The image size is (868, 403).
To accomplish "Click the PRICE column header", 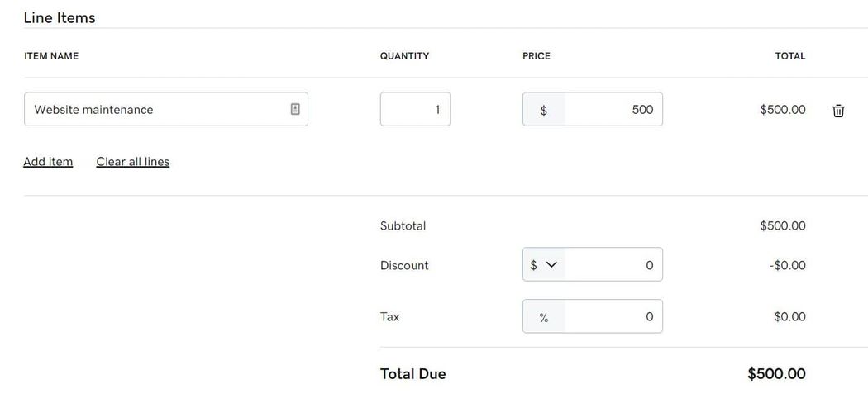I will (537, 56).
